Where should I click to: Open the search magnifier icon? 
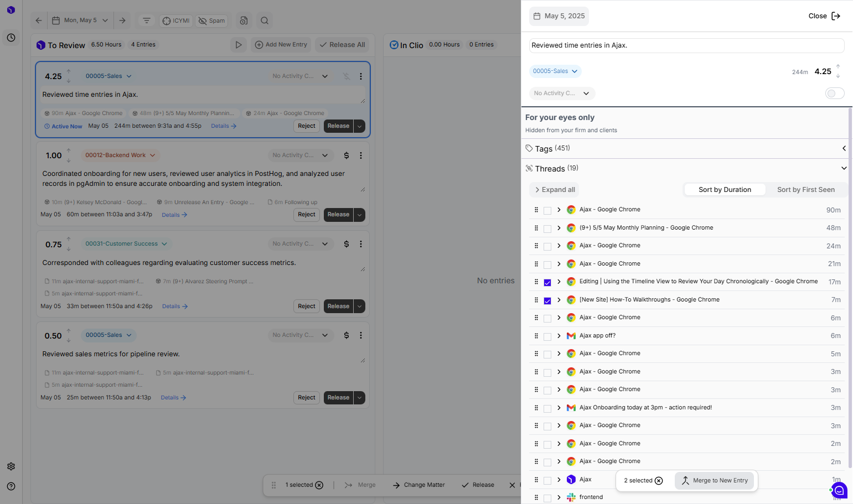[x=265, y=20]
